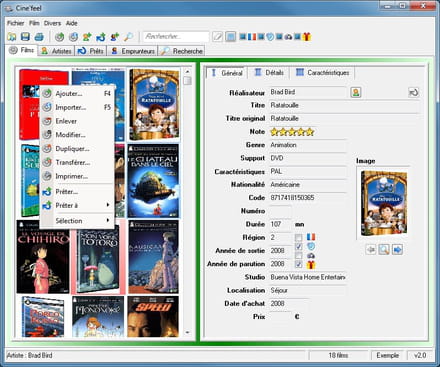The width and height of the screenshot is (440, 367).
Task: Open a collection file with the folder toolbar icon
Action: (12, 37)
